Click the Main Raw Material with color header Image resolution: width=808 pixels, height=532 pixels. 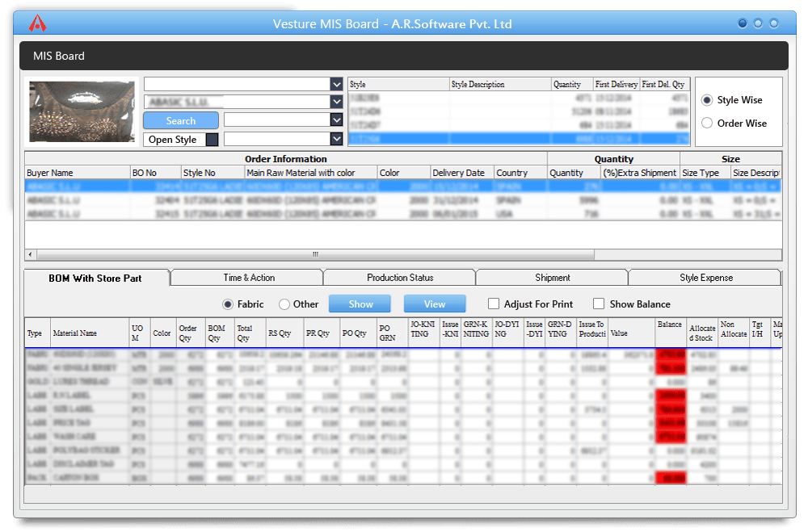click(x=311, y=173)
